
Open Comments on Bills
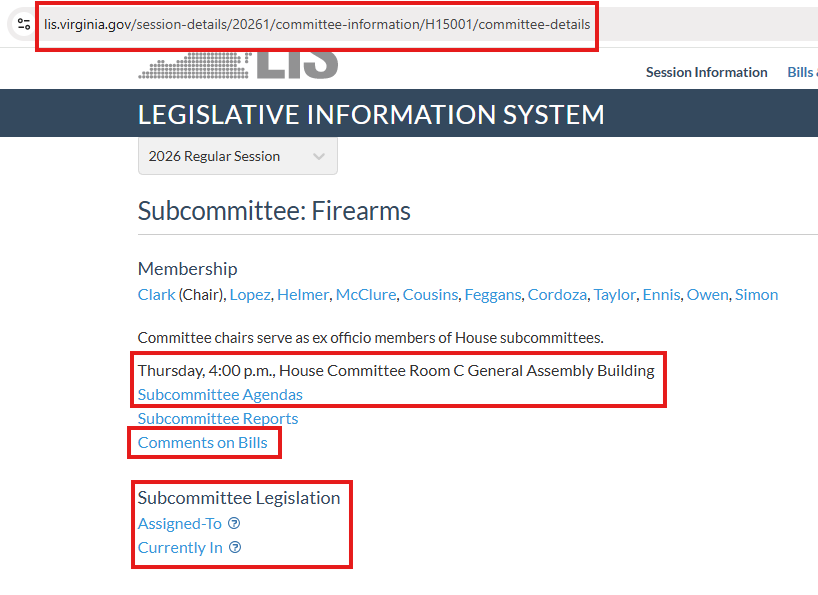[203, 442]
